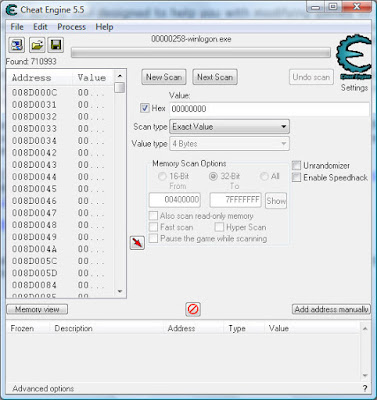Click the question mark help icon
The height and width of the screenshot is (400, 377).
pyautogui.click(x=365, y=388)
